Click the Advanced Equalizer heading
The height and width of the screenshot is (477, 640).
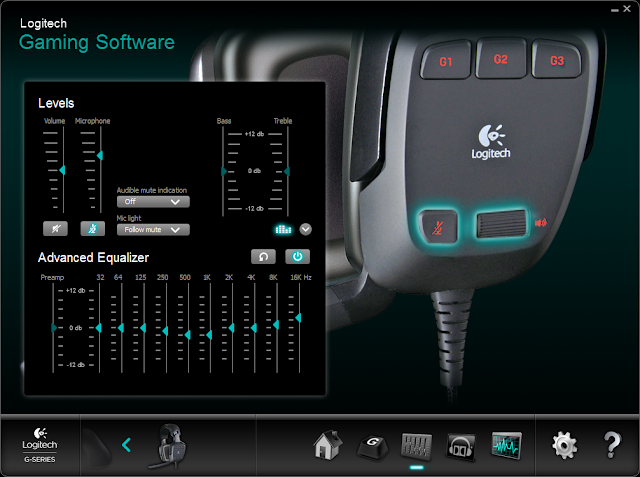93,257
